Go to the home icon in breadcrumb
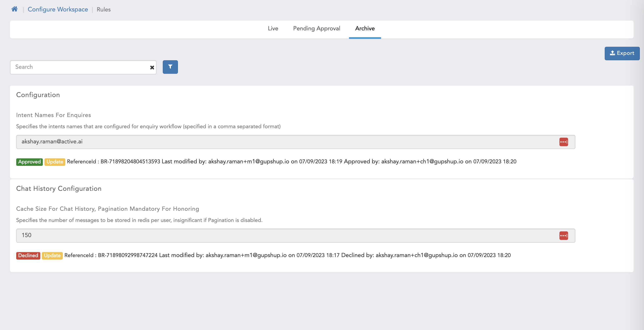This screenshot has width=644, height=330. [x=15, y=9]
